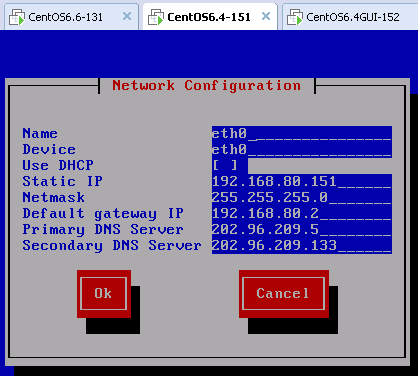This screenshot has height=376, width=418.
Task: Switch to the CentOS6.6-131 tab
Action: pyautogui.click(x=71, y=17)
